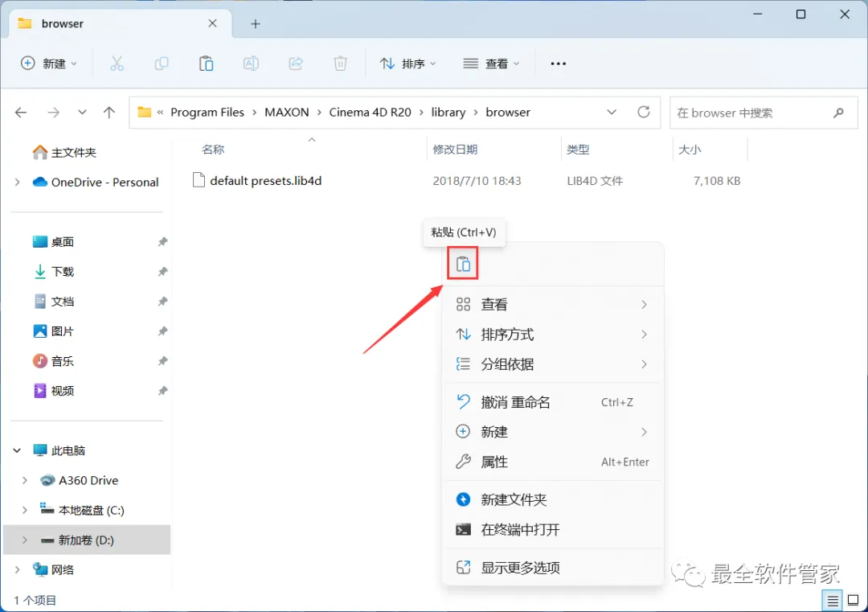Choose 显示更多选项 menu entry
This screenshot has width=868, height=612.
tap(553, 568)
